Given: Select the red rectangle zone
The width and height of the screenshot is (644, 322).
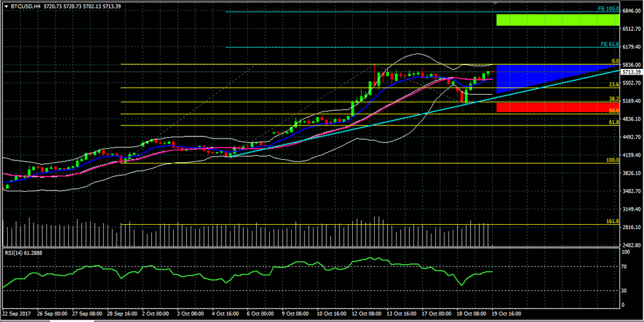Looking at the screenshot, I should (558, 107).
